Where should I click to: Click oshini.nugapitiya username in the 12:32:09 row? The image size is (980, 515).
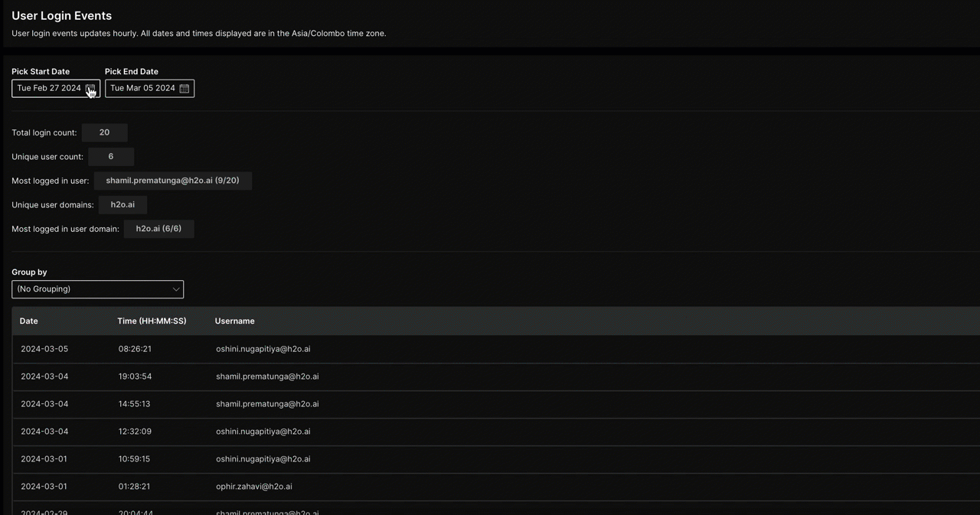[263, 432]
